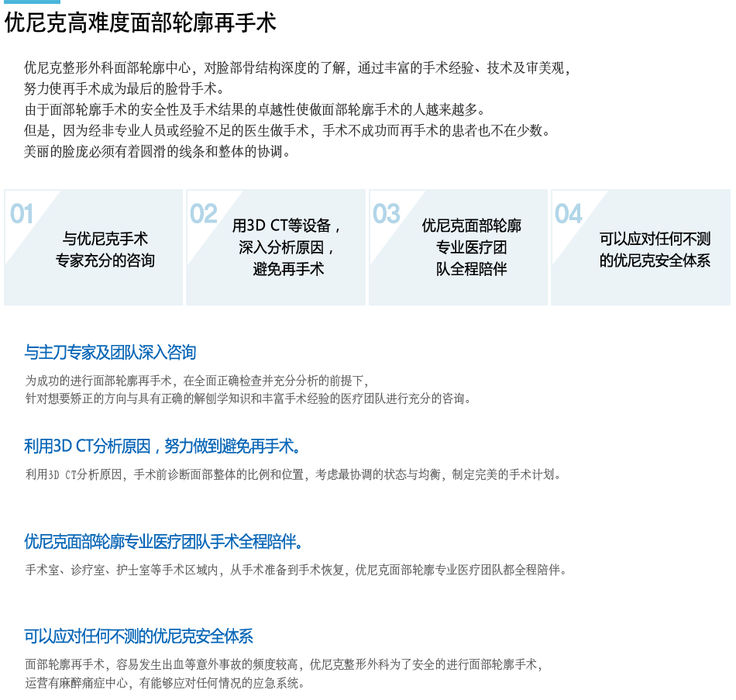Click blue heading 利用3D CT分析原因，努力做到避免再手术

163,446
